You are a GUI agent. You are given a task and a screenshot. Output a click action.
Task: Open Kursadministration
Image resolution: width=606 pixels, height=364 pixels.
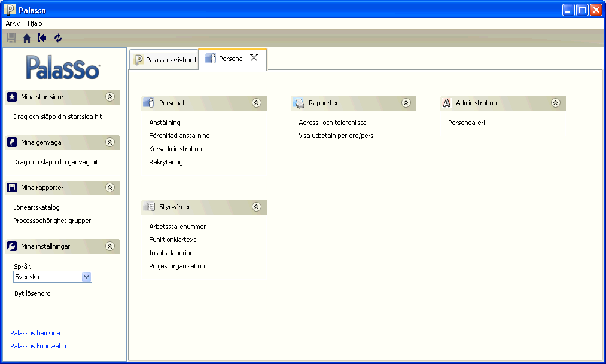(175, 149)
